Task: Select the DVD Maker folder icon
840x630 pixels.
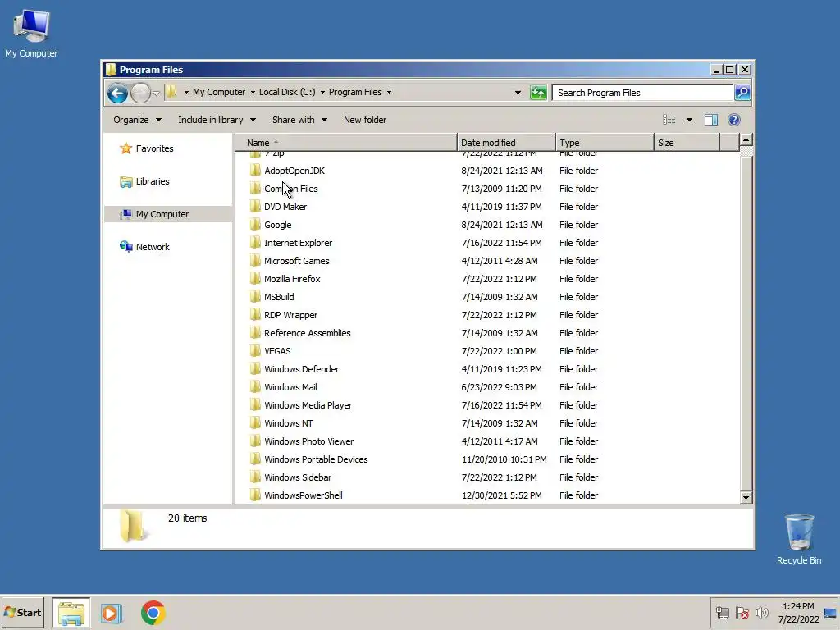Action: [x=255, y=206]
